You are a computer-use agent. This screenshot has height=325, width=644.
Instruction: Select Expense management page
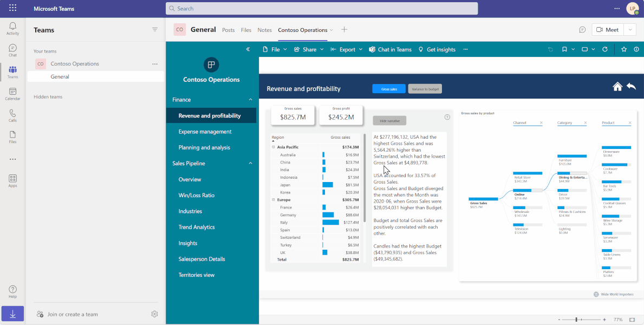[205, 132]
